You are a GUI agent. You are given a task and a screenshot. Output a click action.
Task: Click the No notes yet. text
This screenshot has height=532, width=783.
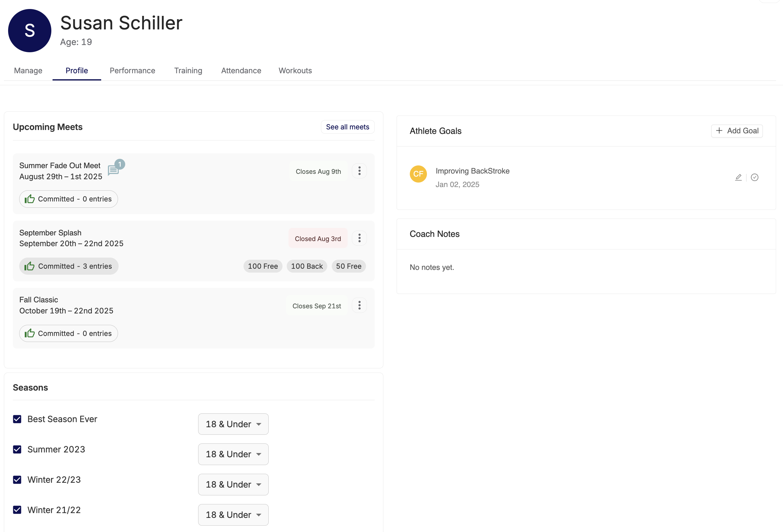coord(432,268)
